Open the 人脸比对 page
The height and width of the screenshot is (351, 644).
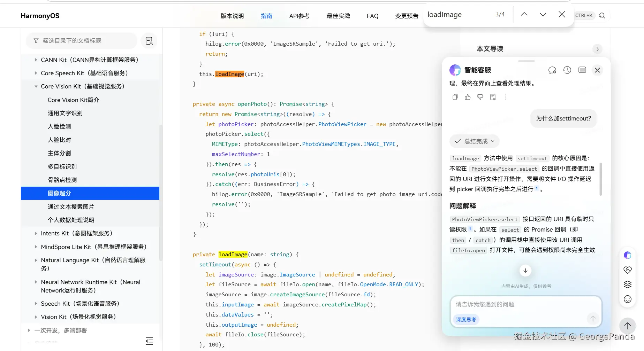pyautogui.click(x=59, y=140)
